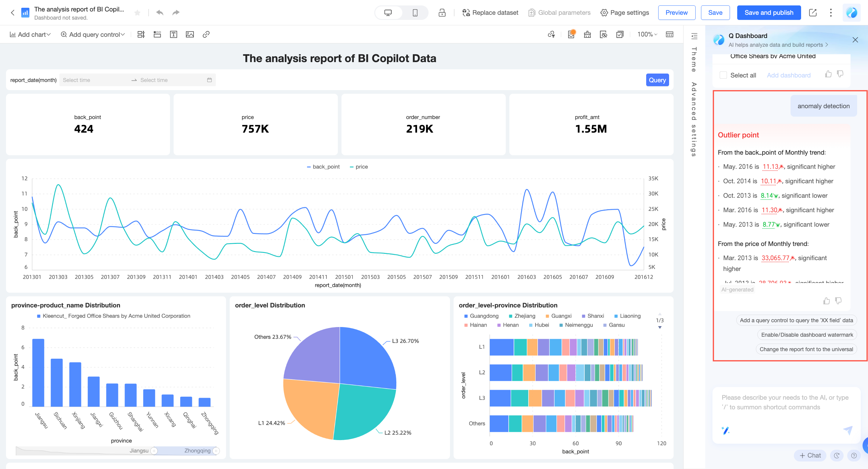Insert a text box from toolbar
The image size is (868, 469).
click(174, 34)
